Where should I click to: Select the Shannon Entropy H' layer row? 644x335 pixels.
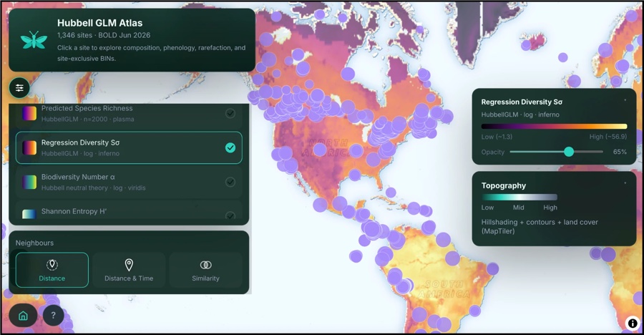click(x=129, y=213)
